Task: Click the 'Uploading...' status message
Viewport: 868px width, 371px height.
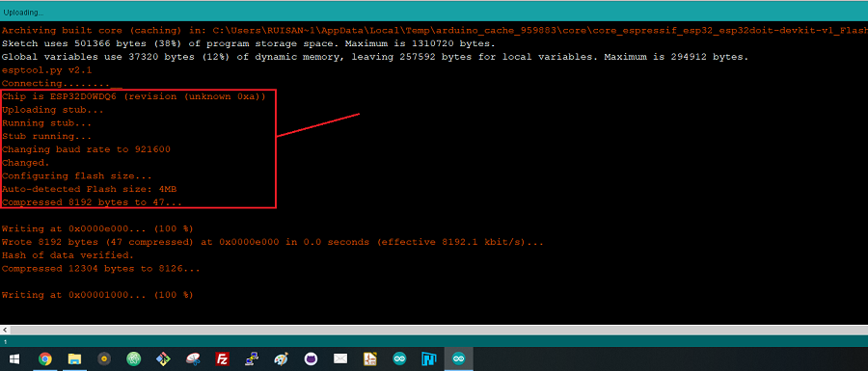Action: 23,13
